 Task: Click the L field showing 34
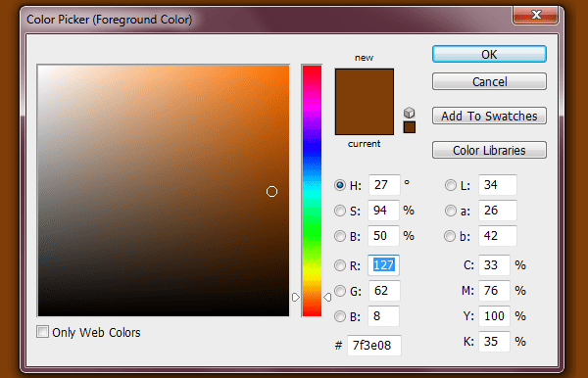coord(498,185)
